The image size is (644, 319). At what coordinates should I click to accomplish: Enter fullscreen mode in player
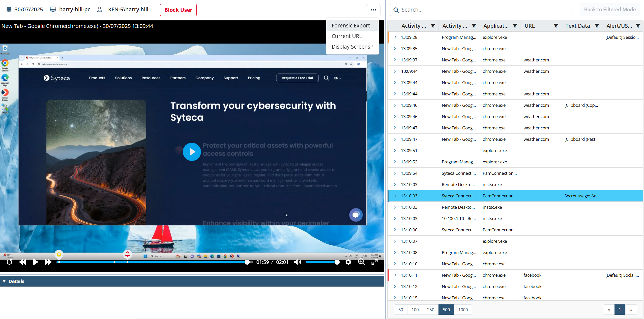pyautogui.click(x=374, y=262)
